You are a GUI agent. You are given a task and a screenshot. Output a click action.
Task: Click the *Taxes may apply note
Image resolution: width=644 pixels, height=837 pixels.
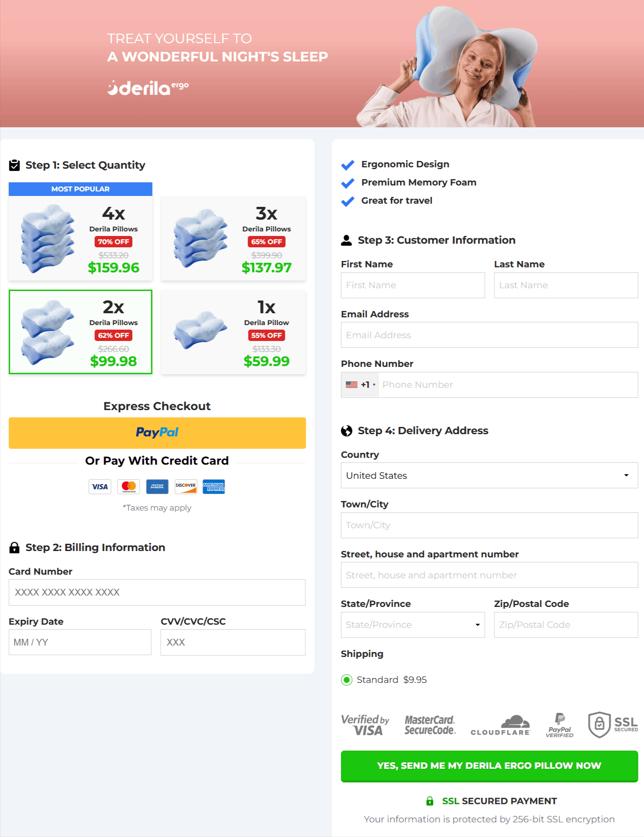[x=157, y=508]
